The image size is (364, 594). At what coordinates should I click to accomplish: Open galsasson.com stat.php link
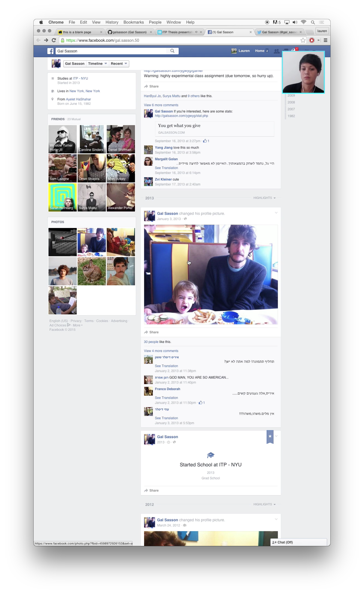(x=181, y=116)
